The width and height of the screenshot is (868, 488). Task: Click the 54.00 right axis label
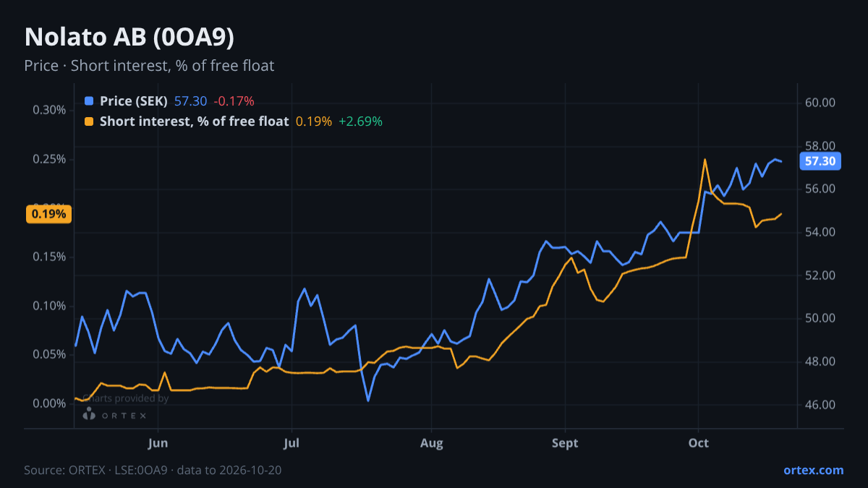tap(820, 232)
